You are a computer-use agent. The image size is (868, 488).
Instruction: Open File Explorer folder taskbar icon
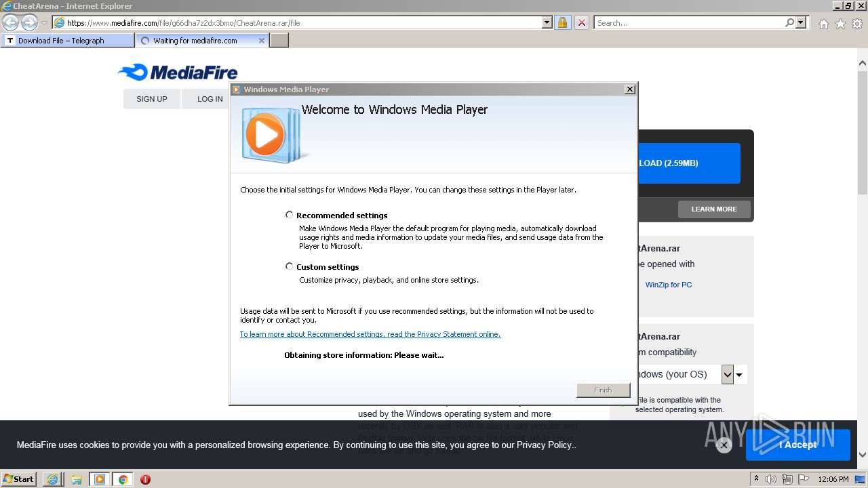(x=76, y=479)
